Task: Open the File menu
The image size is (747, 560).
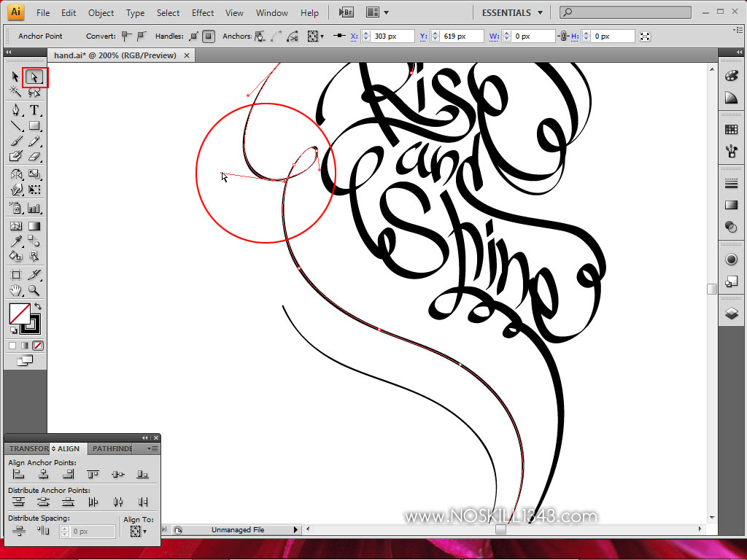Action: click(43, 13)
